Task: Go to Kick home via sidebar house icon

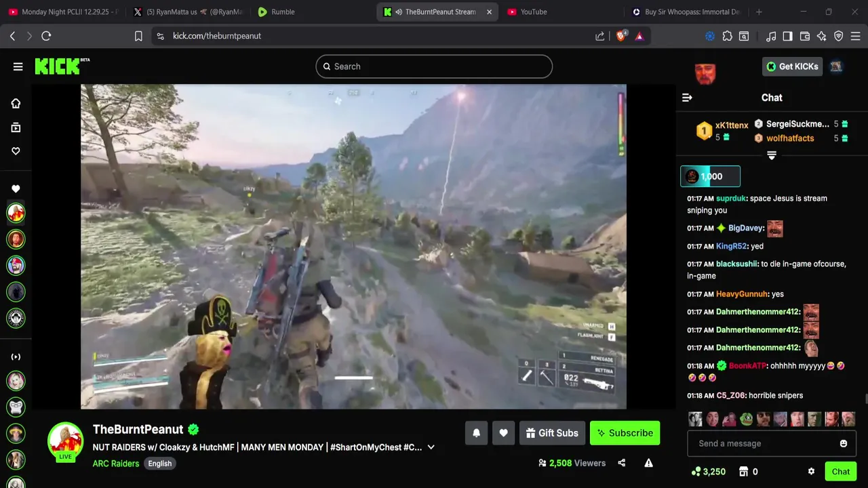Action: (16, 104)
